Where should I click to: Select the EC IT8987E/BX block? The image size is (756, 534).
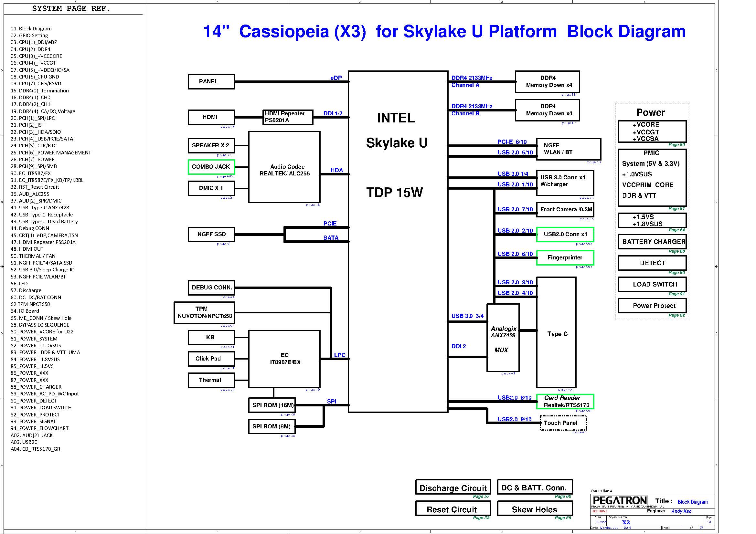tap(284, 359)
